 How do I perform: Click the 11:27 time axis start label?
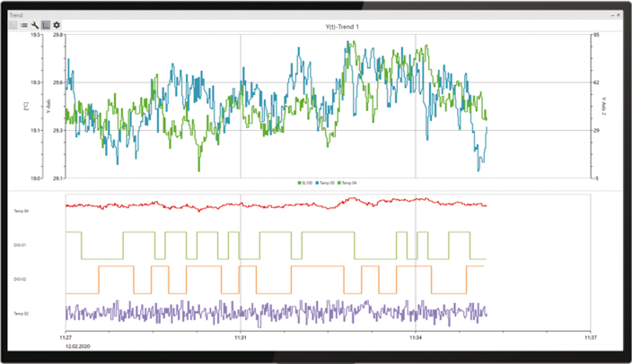click(66, 338)
